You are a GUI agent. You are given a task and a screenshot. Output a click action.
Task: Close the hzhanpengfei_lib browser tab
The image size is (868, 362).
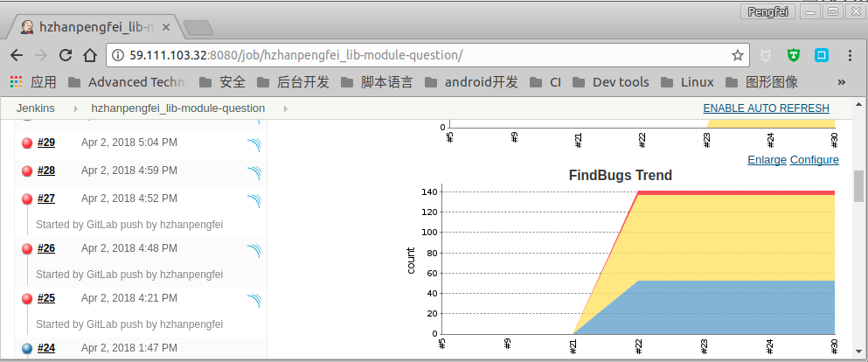pyautogui.click(x=166, y=27)
